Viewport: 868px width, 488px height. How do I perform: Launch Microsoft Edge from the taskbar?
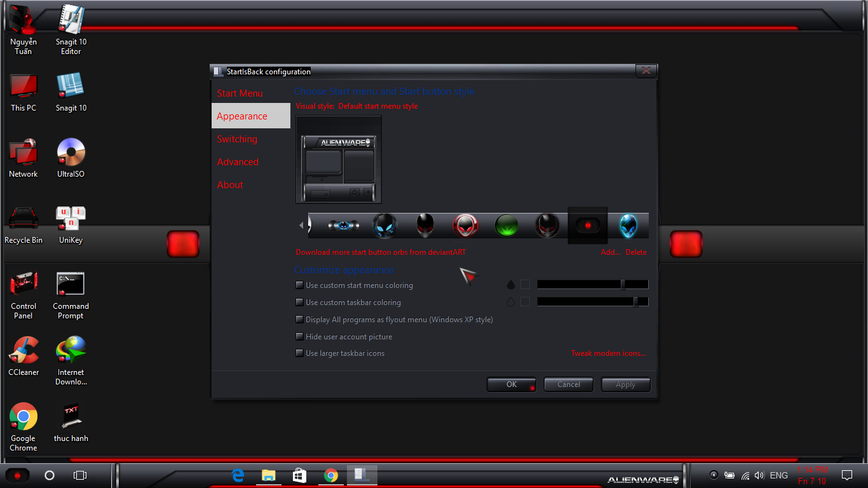click(x=238, y=475)
